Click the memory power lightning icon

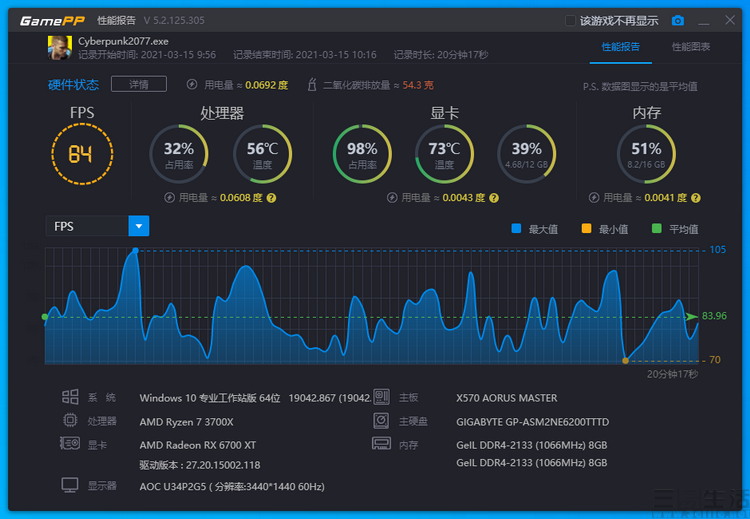[594, 198]
